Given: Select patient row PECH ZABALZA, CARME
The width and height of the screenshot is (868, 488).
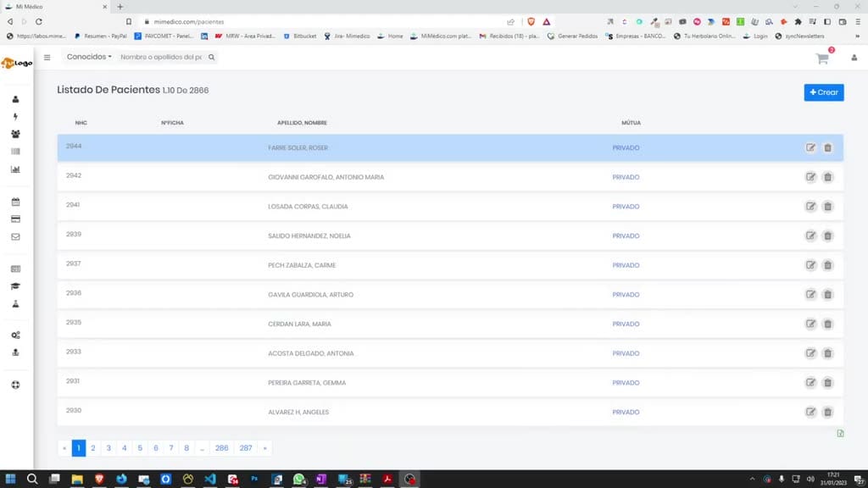Looking at the screenshot, I should 450,265.
